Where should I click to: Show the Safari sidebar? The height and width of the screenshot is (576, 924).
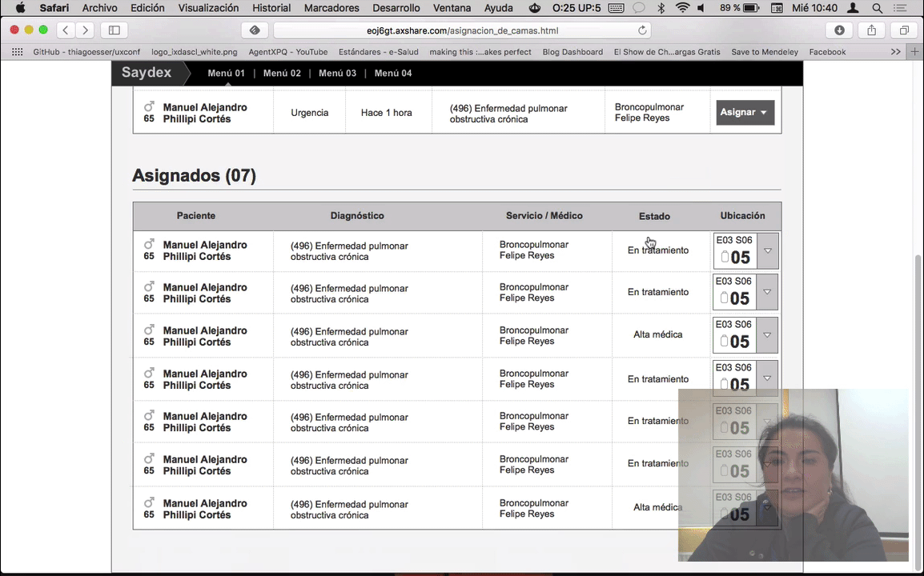click(114, 30)
